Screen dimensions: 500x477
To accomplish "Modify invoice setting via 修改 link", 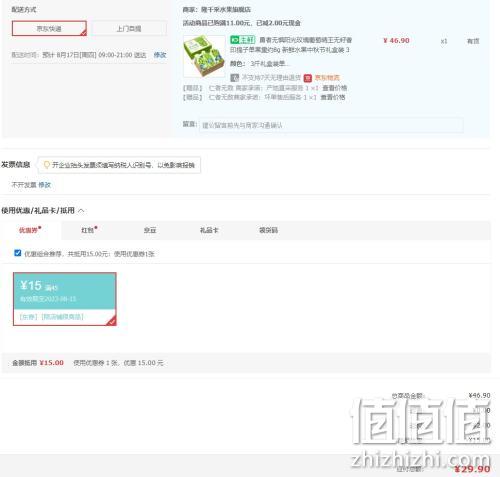I will click(x=44, y=185).
